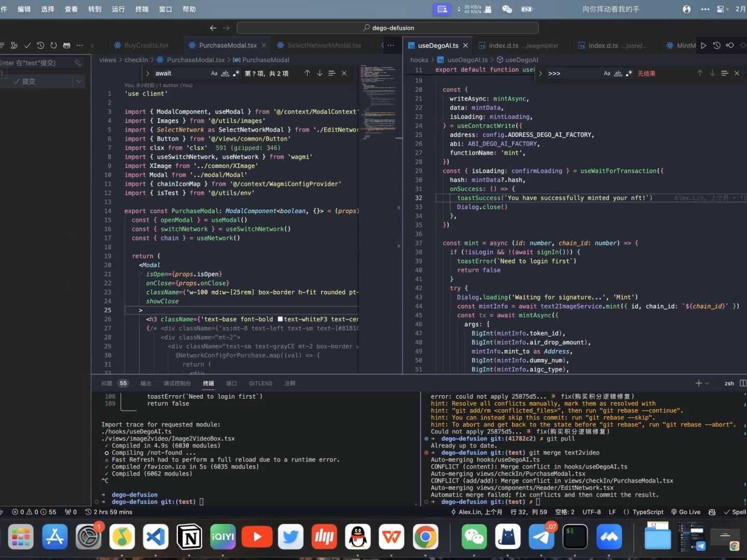Open the history clock icon in source control toolbar
The width and height of the screenshot is (747, 560).
(x=40, y=46)
